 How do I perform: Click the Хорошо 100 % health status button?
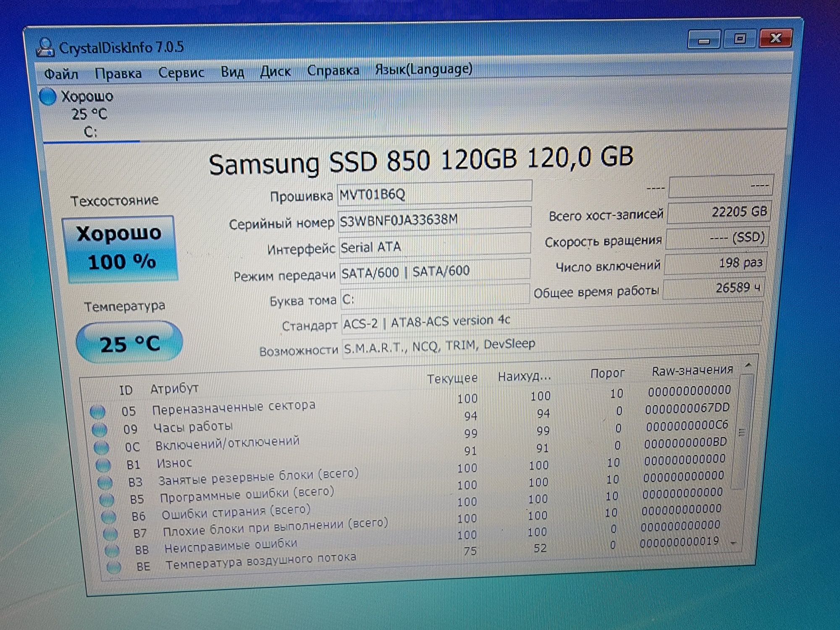(120, 249)
